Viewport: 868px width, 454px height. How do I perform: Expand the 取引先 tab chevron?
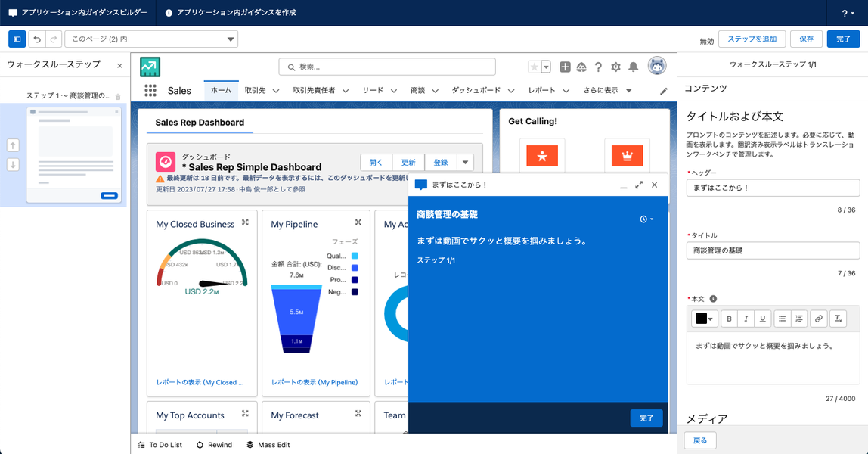click(x=276, y=91)
